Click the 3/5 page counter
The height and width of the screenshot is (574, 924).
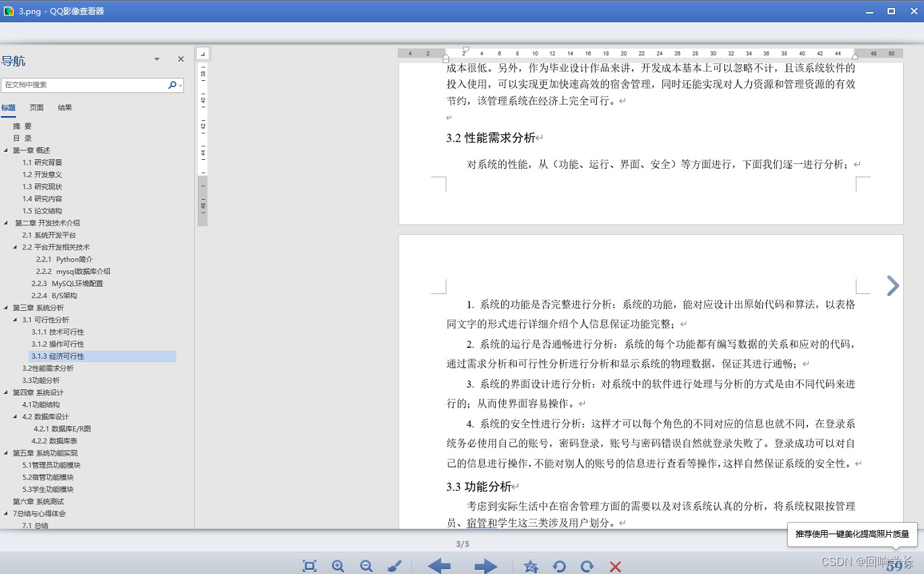pyautogui.click(x=463, y=544)
